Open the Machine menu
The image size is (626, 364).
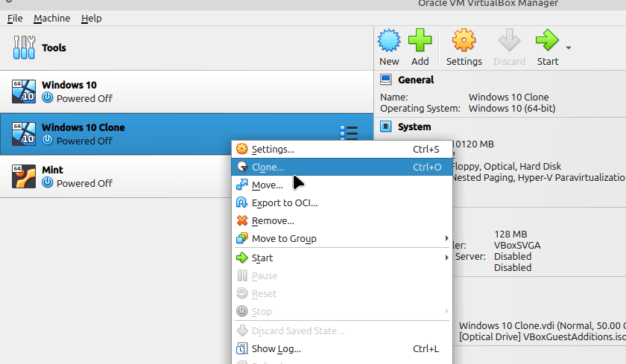coord(52,19)
